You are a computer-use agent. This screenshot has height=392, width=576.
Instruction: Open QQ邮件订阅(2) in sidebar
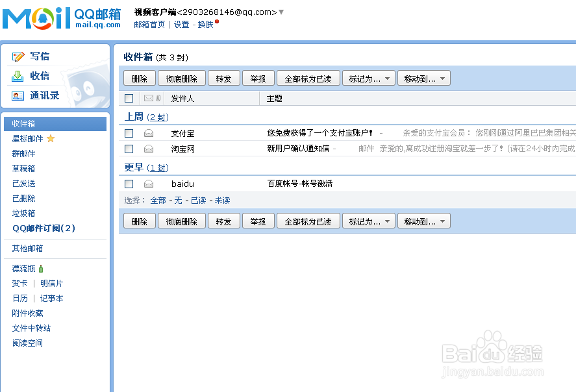point(44,228)
